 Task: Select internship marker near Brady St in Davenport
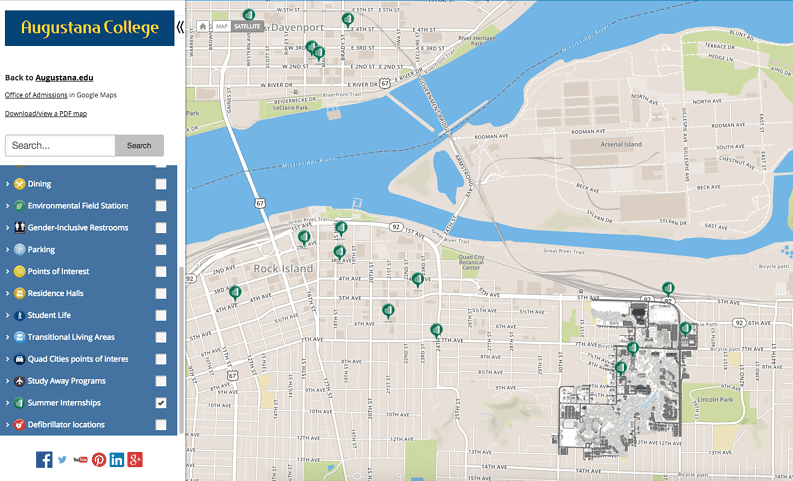click(347, 20)
